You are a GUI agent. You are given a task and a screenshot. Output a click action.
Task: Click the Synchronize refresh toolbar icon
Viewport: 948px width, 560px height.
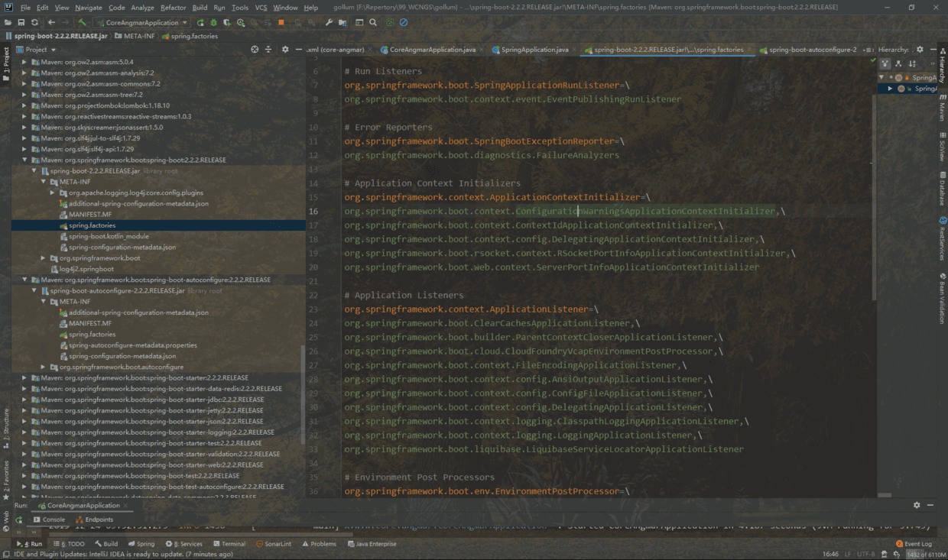tap(35, 22)
